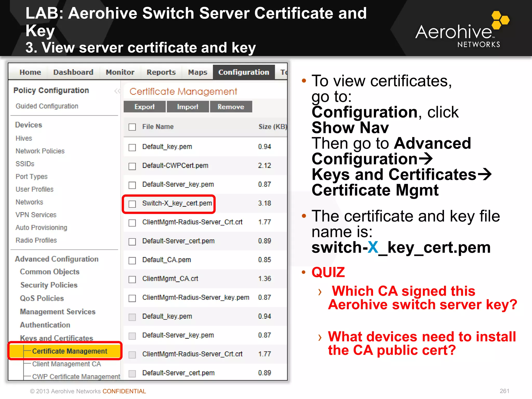Open the Monitor tab

tap(120, 72)
